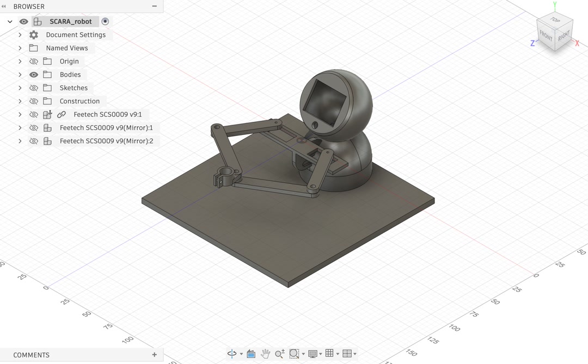
Task: Show the Construction folder
Action: 34,101
